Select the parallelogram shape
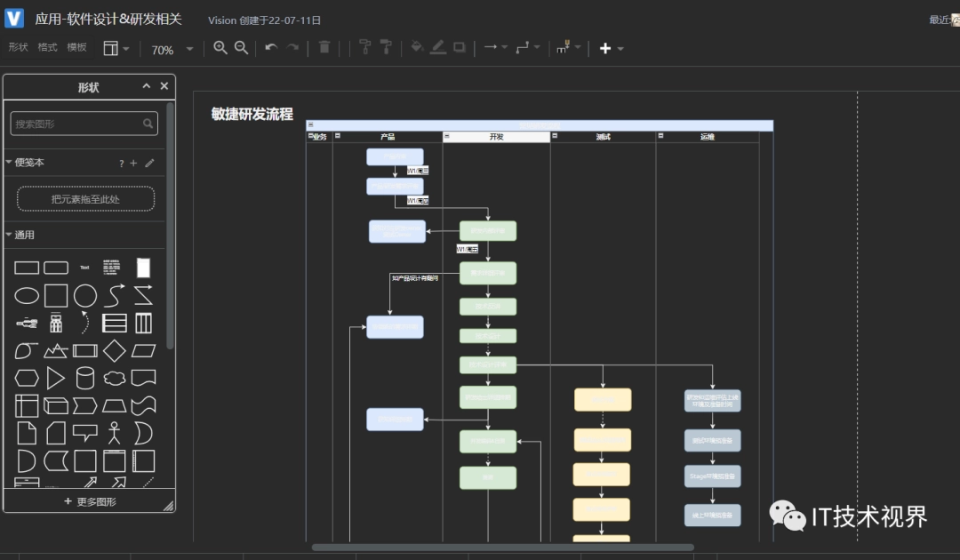The image size is (960, 560). [143, 351]
